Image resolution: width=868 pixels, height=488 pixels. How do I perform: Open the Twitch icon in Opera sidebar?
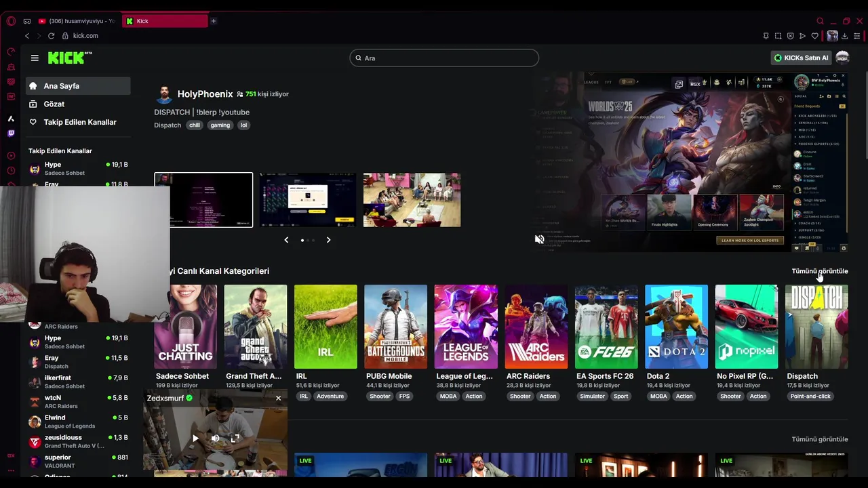[x=11, y=134]
